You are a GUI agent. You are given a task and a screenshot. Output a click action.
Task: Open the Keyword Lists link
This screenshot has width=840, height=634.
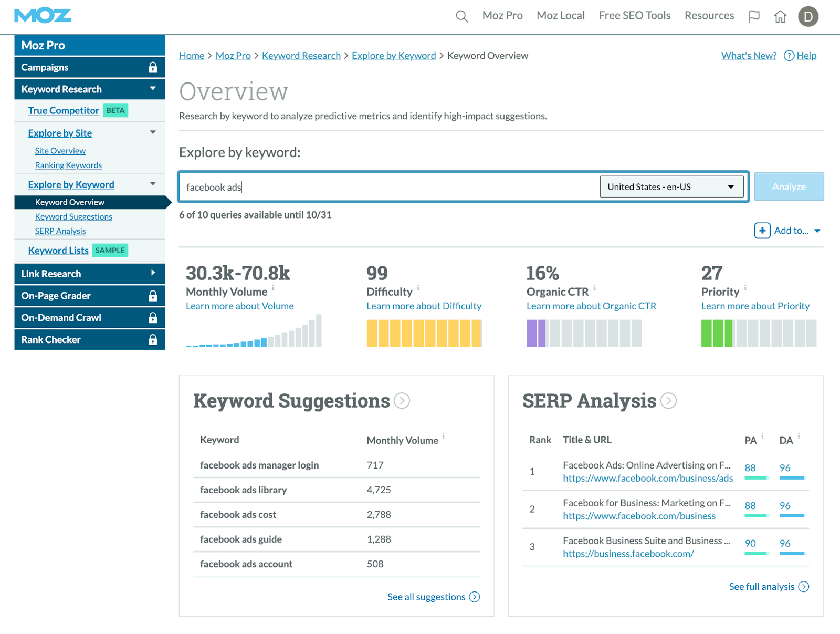click(58, 251)
